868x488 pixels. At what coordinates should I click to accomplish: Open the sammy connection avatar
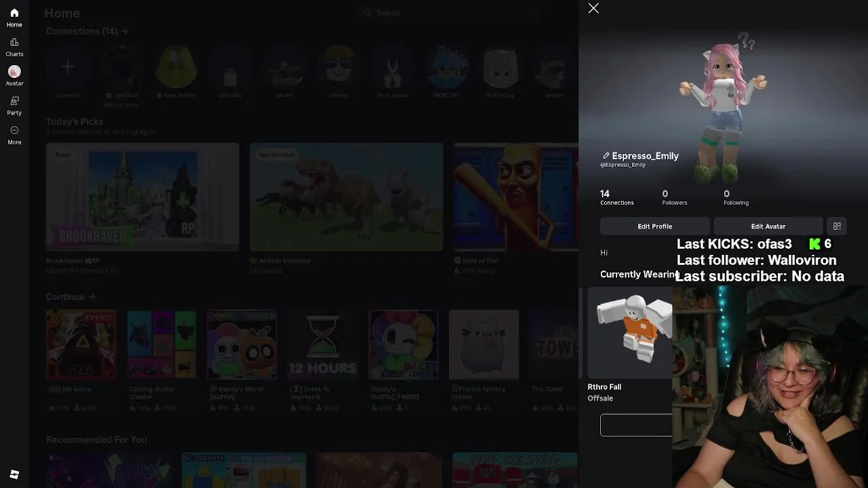pyautogui.click(x=338, y=66)
